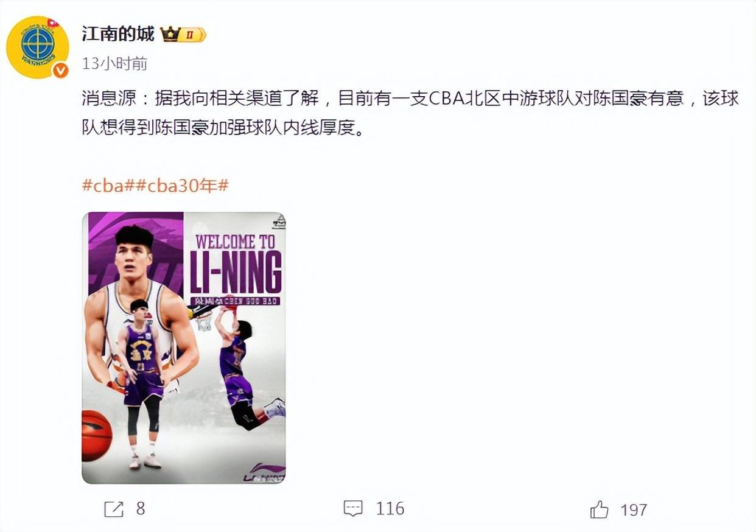This screenshot has height=532, width=756.
Task: Like the post with thumbs-up icon
Action: tap(600, 509)
